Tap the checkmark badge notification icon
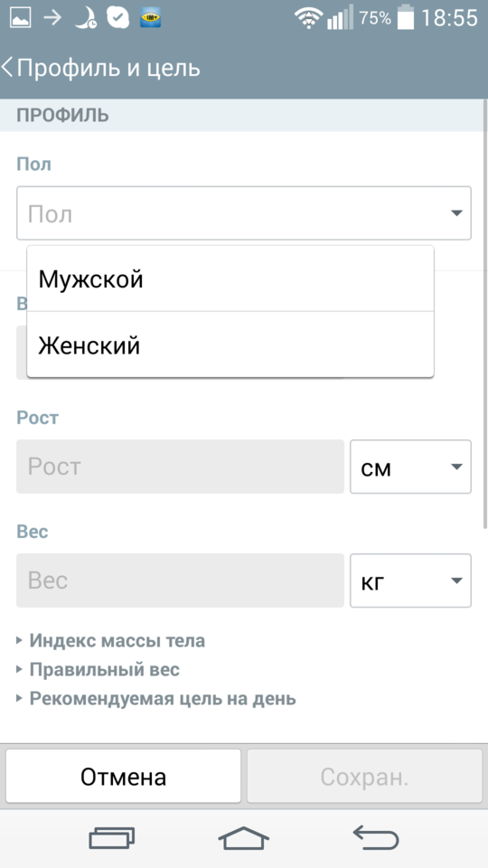The height and width of the screenshot is (868, 488). tap(117, 18)
